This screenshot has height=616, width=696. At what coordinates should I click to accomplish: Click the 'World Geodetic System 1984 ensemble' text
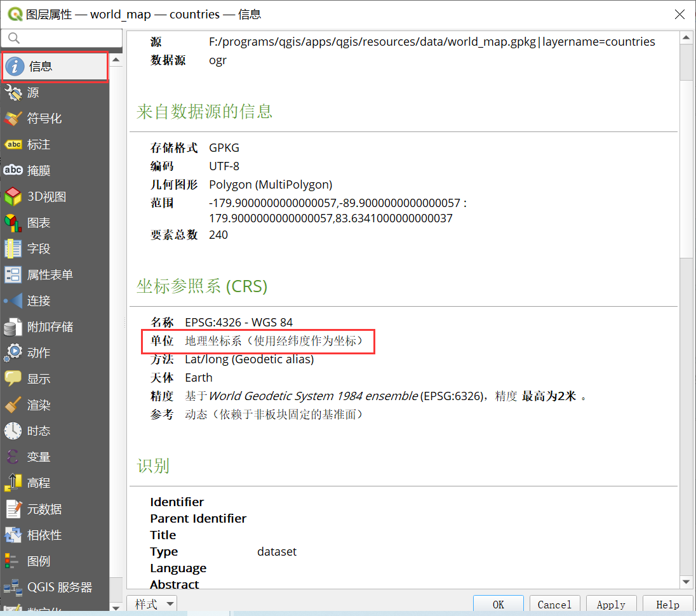click(x=313, y=396)
